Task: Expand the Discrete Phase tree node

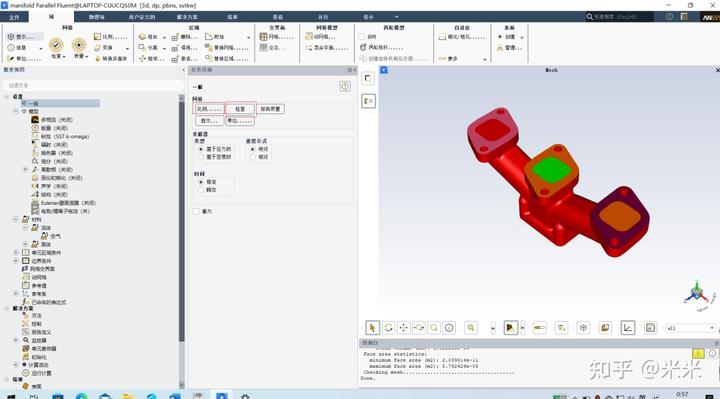Action: tap(25, 169)
